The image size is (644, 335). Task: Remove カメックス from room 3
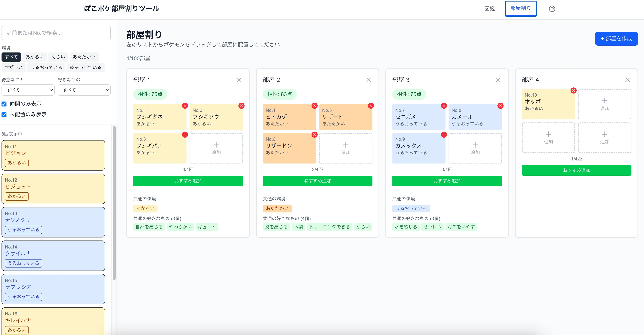pyautogui.click(x=444, y=135)
